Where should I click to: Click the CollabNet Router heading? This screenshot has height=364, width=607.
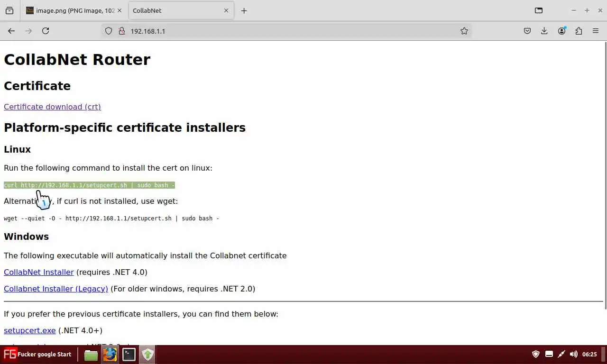click(77, 60)
